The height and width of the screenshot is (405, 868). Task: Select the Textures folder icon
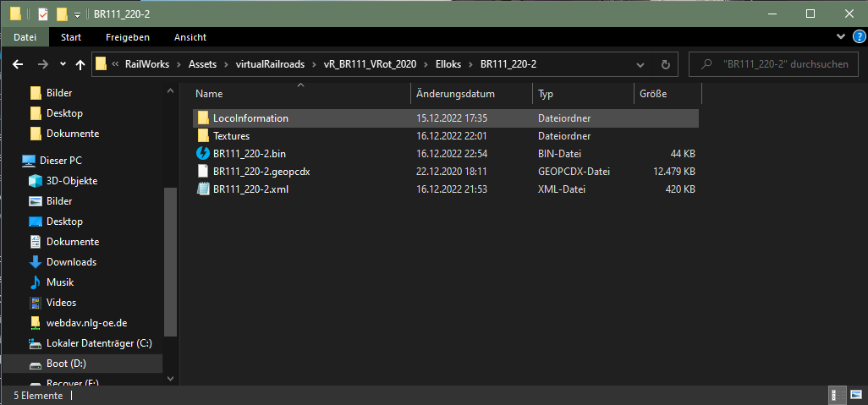point(203,135)
